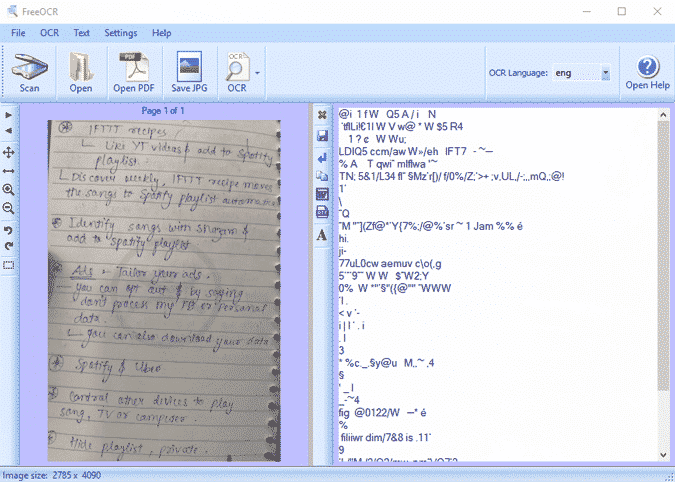Click the text panel scrollbar up arrow
The width and height of the screenshot is (675, 482).
[663, 115]
